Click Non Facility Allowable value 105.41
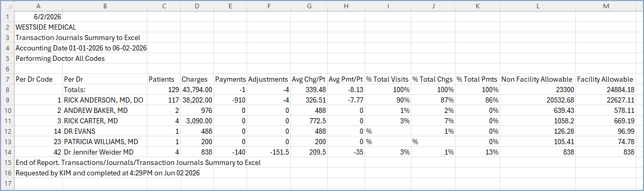Viewport: 644px width, 191px height. coord(538,142)
